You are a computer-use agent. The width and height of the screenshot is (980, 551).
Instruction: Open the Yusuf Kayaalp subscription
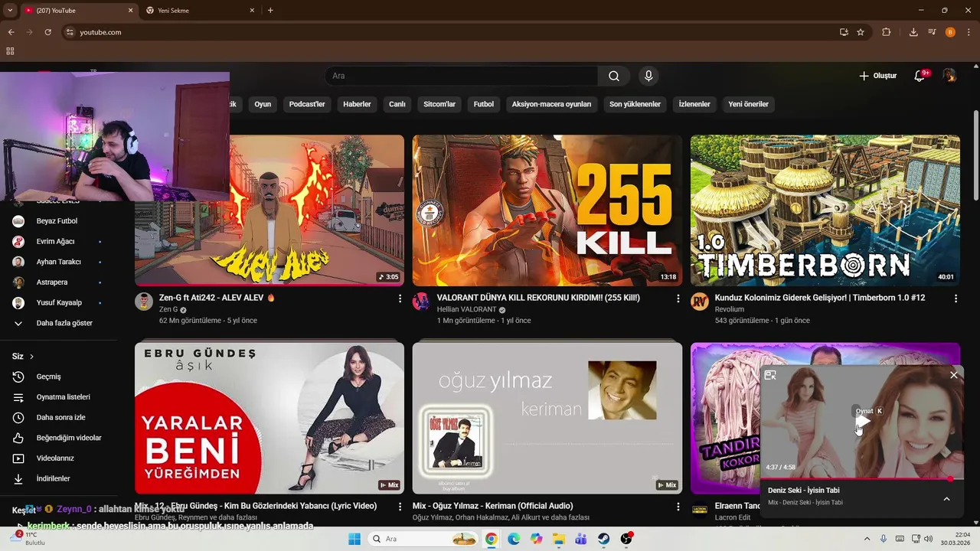58,303
